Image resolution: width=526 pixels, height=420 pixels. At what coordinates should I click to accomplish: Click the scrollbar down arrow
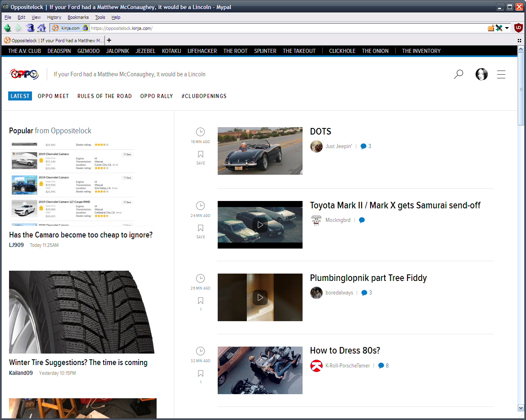pyautogui.click(x=521, y=408)
